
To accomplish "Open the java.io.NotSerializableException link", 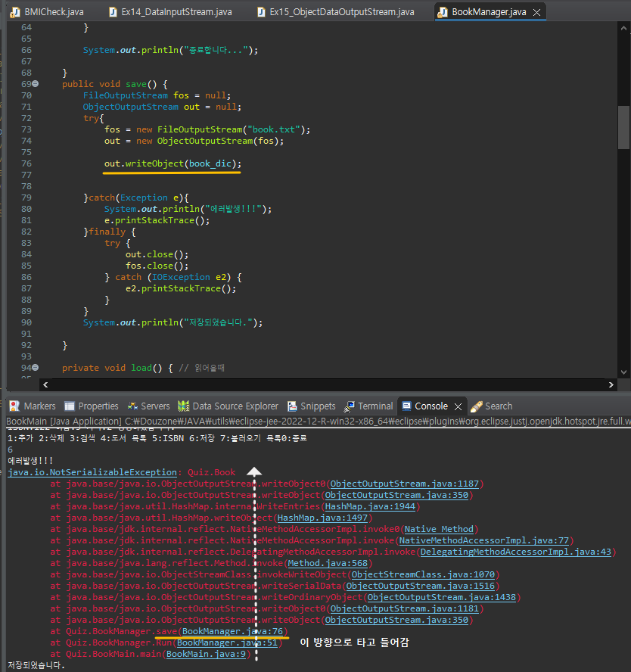I will point(92,472).
